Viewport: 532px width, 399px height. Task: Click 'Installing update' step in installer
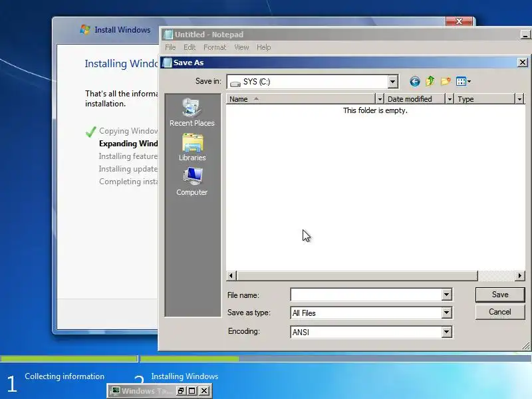coord(128,169)
